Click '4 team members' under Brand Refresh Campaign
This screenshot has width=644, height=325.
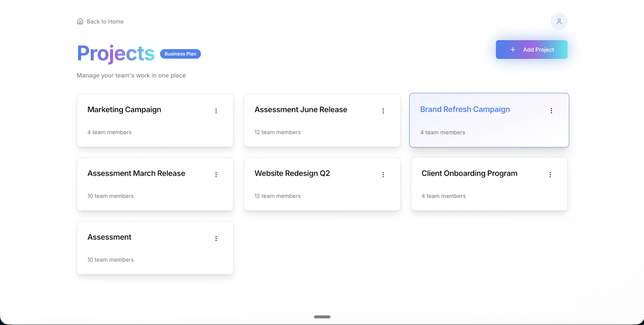[x=443, y=132]
